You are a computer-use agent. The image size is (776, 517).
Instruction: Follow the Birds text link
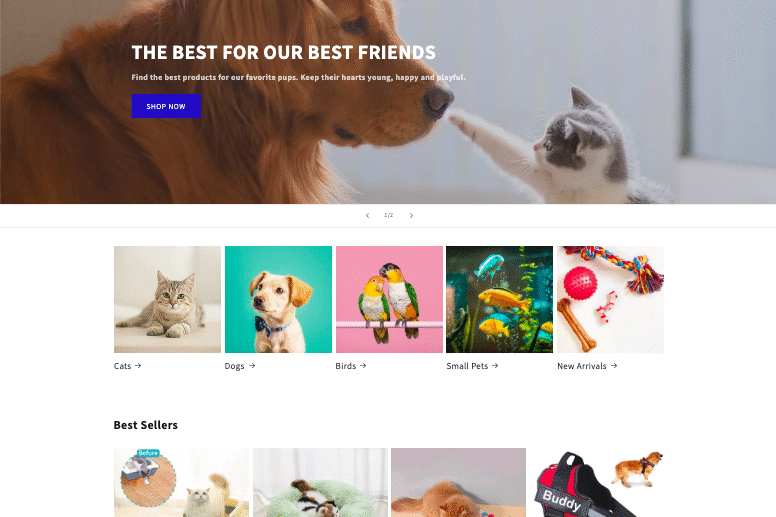pyautogui.click(x=345, y=366)
